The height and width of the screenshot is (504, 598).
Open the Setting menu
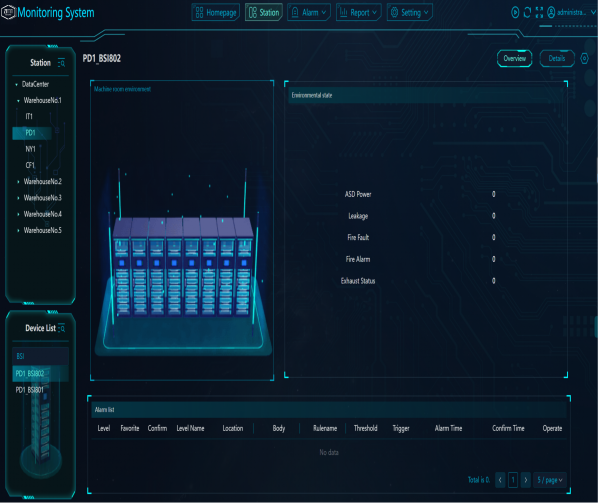coord(410,13)
